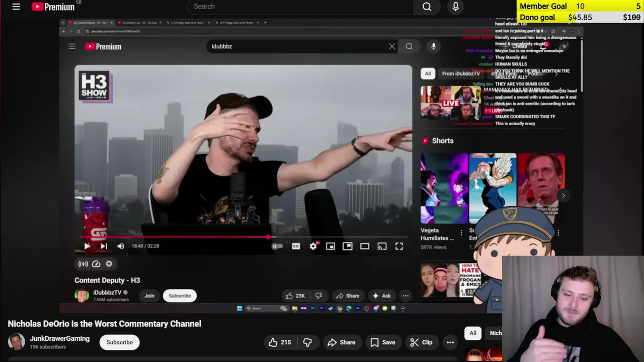Click the cast to TV icon
This screenshot has width=644, height=362.
(x=382, y=246)
